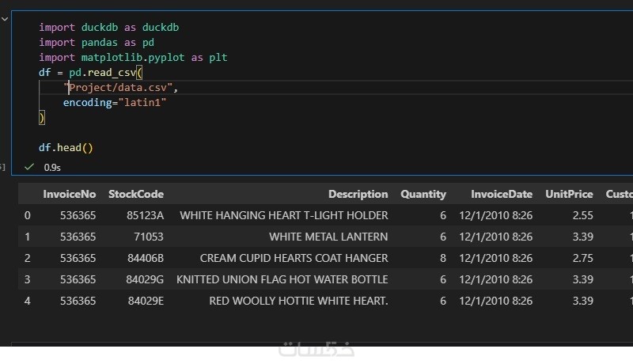Click the Quantity column header
Screen dimensions: 633x364
(423, 194)
